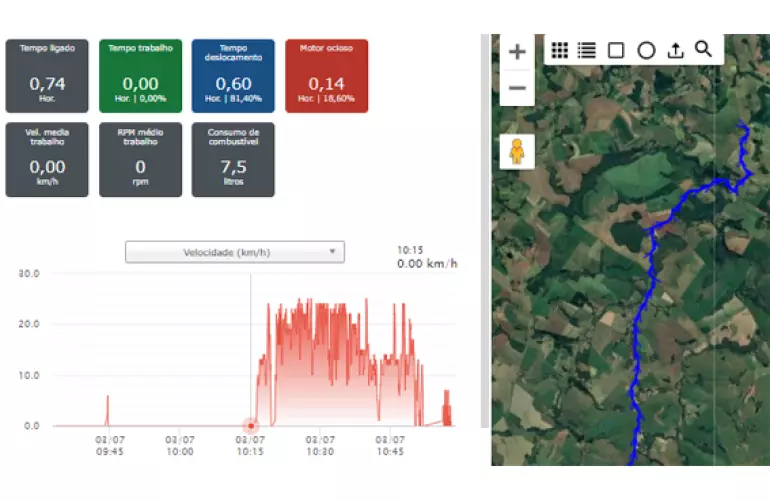The image size is (770, 500).
Task: Click the grid view icon on map toolbar
Action: click(x=560, y=50)
